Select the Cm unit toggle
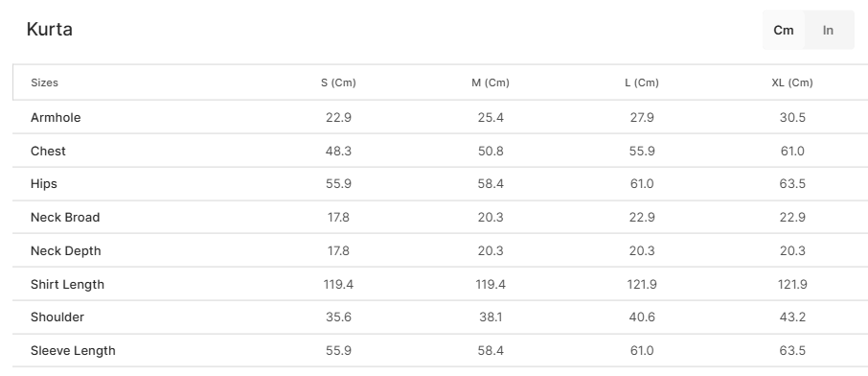The image size is (868, 376). pyautogui.click(x=784, y=31)
